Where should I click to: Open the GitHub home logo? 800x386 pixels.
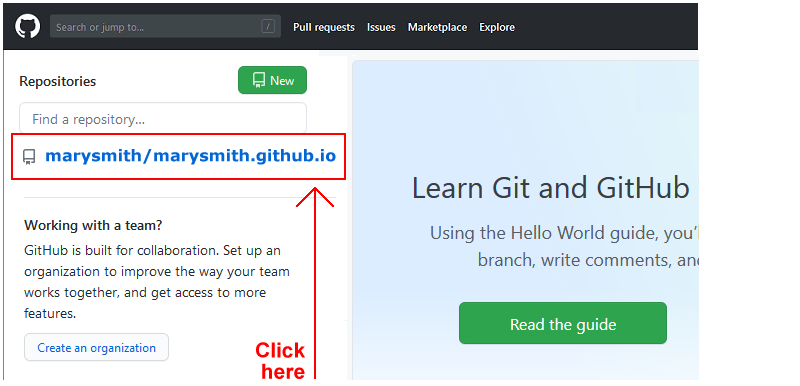point(28,27)
